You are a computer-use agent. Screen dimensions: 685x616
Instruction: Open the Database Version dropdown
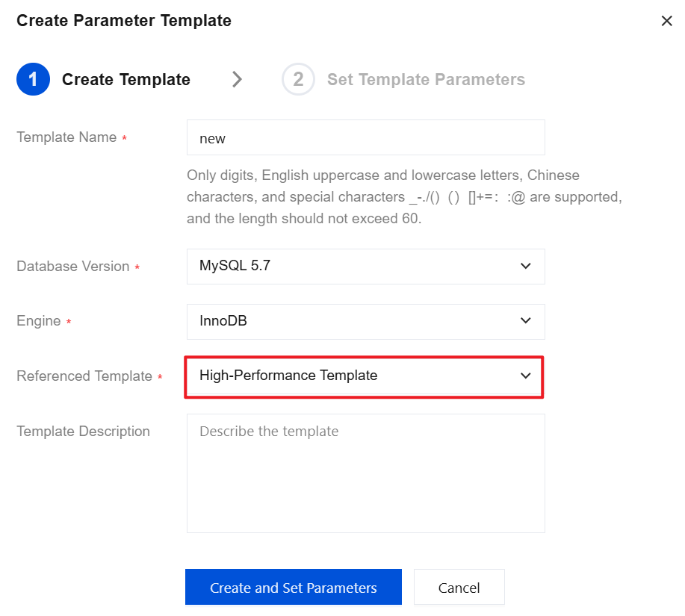pyautogui.click(x=365, y=267)
